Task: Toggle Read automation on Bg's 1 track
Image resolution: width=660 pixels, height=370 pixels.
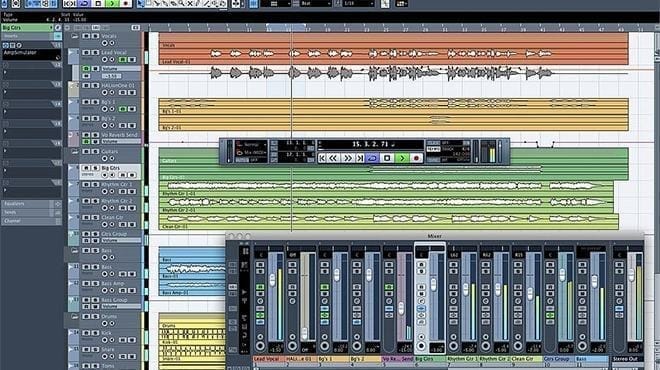Action: click(x=122, y=109)
